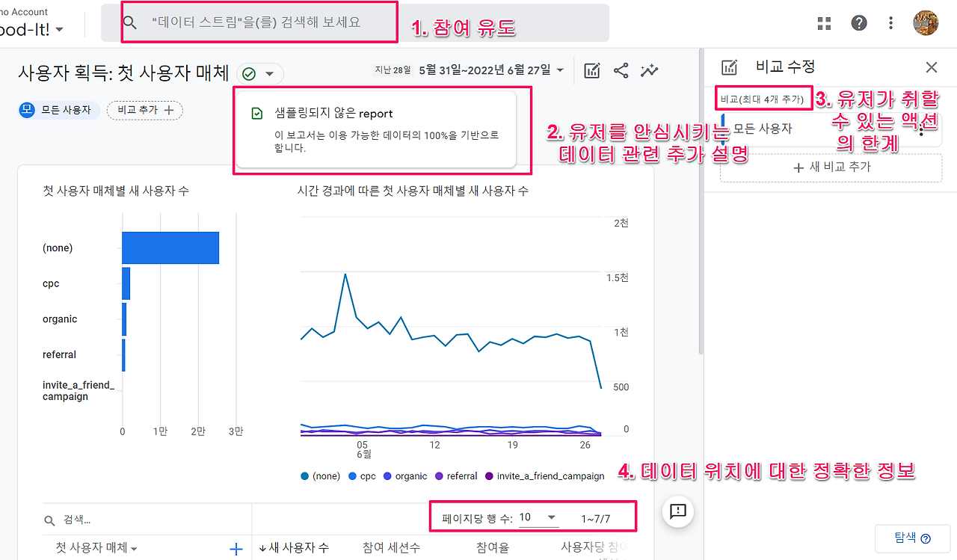Click the table search magnifier icon

[x=50, y=520]
